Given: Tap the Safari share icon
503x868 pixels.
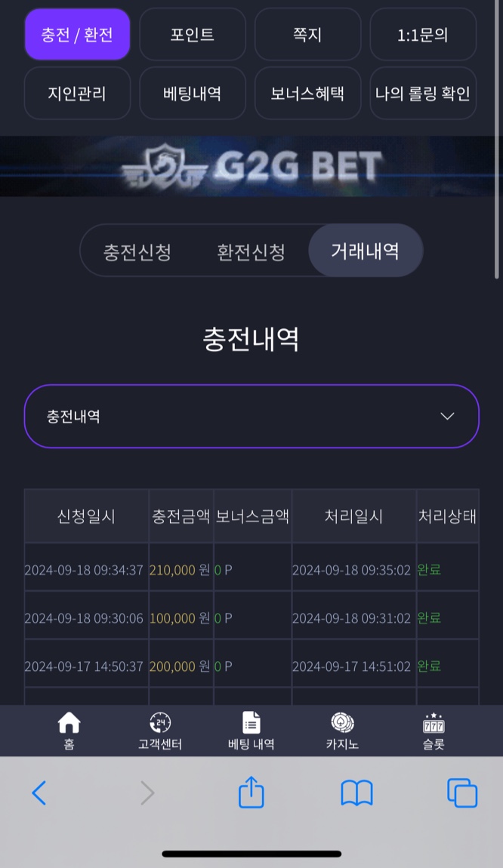Looking at the screenshot, I should pos(251,793).
